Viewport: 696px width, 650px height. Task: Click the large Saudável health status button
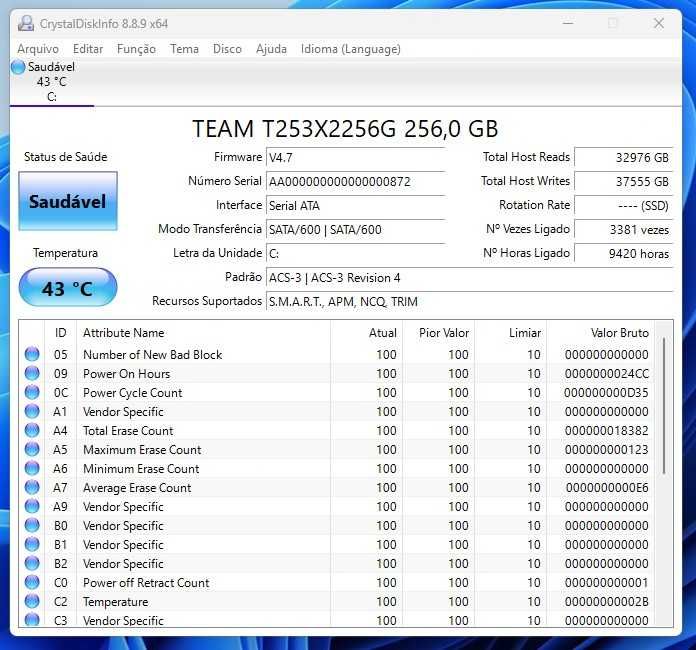(x=68, y=201)
